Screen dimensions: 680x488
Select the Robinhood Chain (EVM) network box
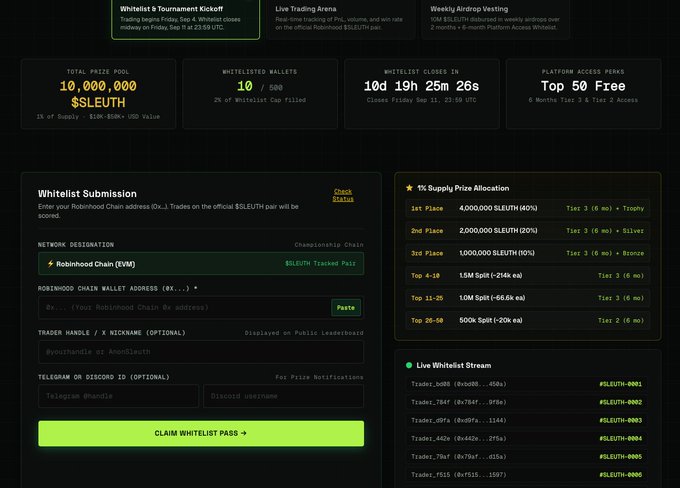(x=201, y=264)
